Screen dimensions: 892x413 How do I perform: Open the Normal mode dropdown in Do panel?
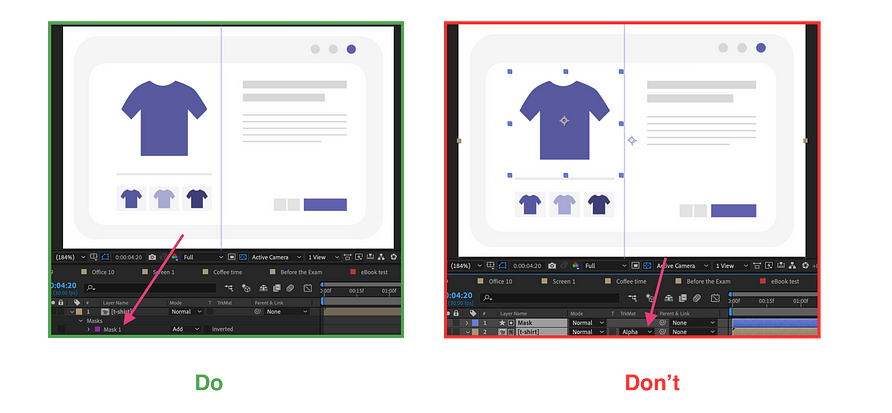coord(187,311)
